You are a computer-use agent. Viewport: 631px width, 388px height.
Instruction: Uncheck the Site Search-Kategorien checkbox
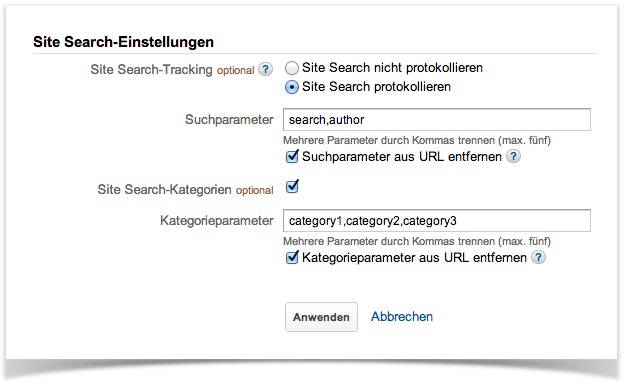point(292,186)
